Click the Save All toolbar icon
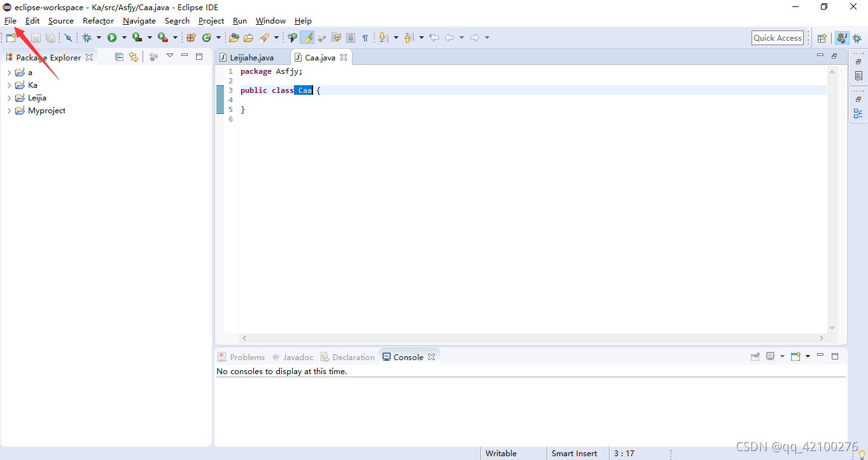868x460 pixels. 50,38
